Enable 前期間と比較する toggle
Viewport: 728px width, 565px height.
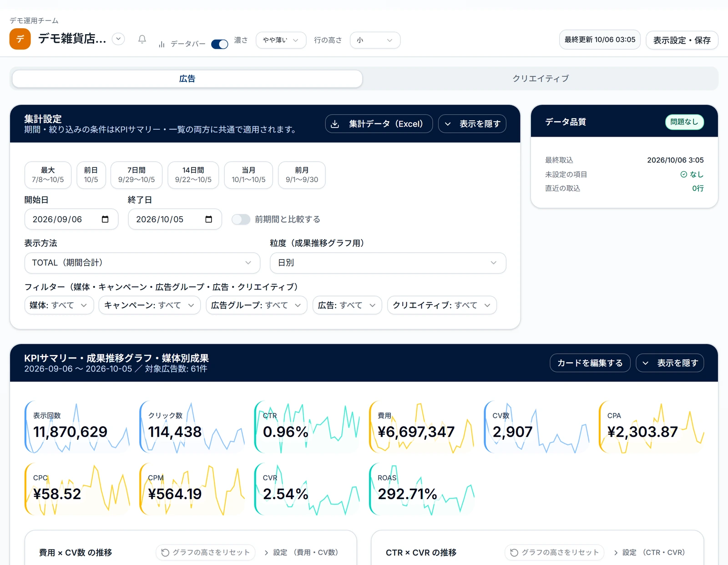(x=241, y=219)
